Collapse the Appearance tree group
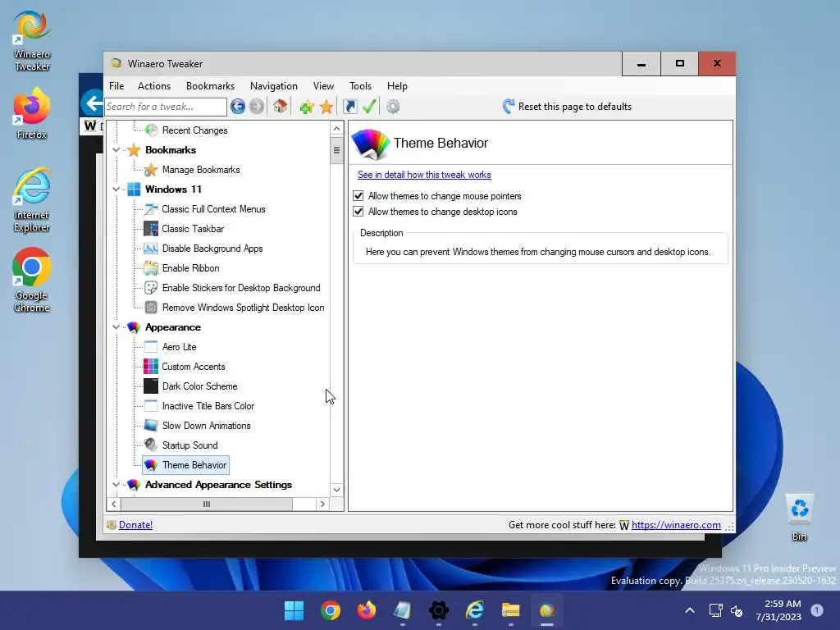Viewport: 840px width, 630px height. pos(116,326)
